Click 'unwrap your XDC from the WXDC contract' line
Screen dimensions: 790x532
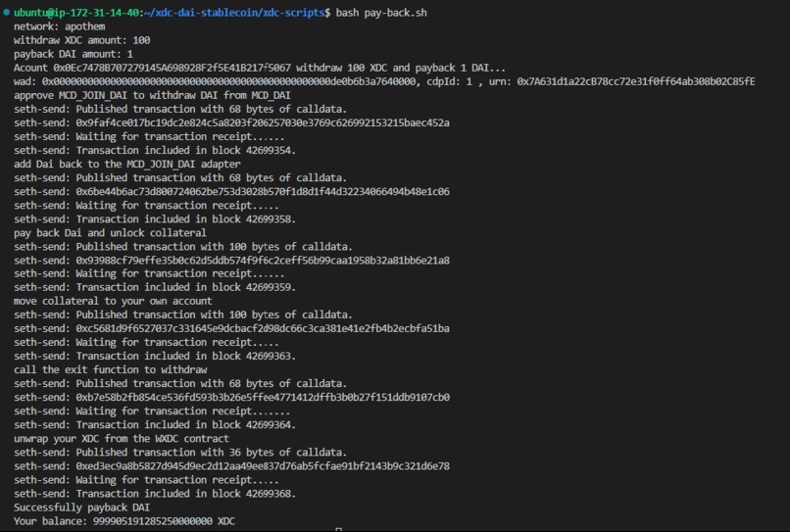(x=122, y=438)
